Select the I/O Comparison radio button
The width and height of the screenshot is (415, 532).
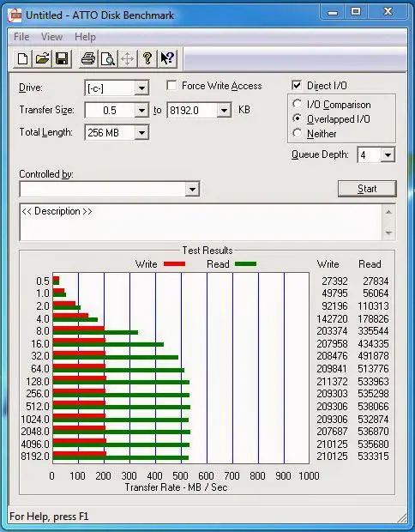coord(297,104)
